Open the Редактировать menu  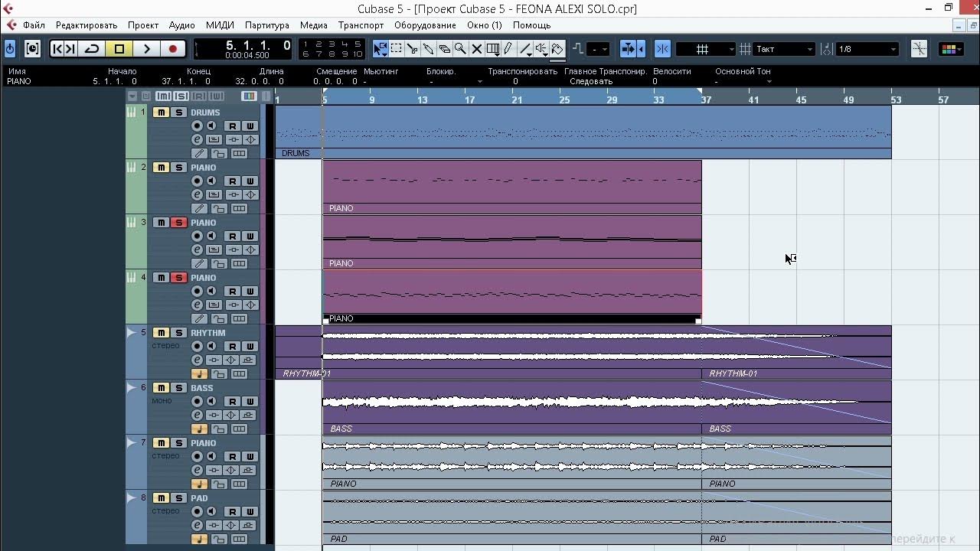coord(87,25)
